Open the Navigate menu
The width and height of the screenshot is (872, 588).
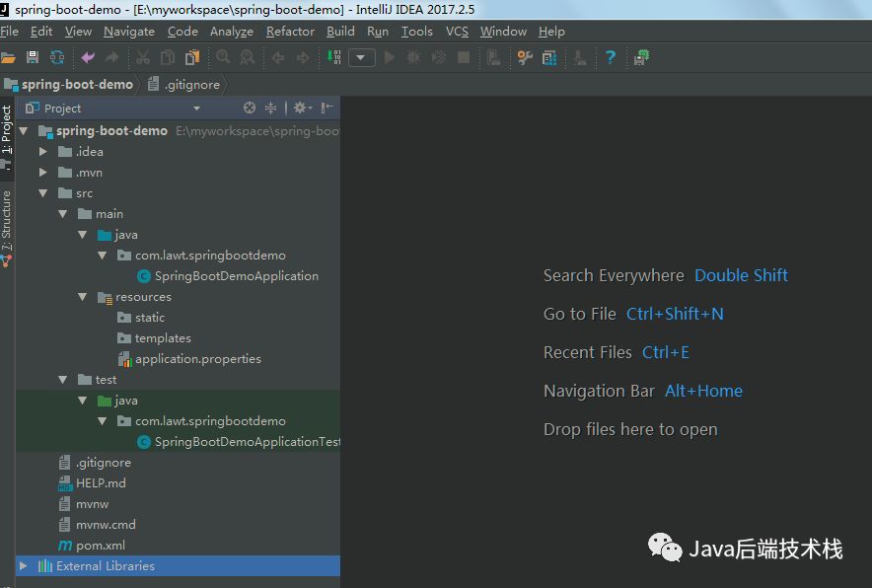[129, 32]
